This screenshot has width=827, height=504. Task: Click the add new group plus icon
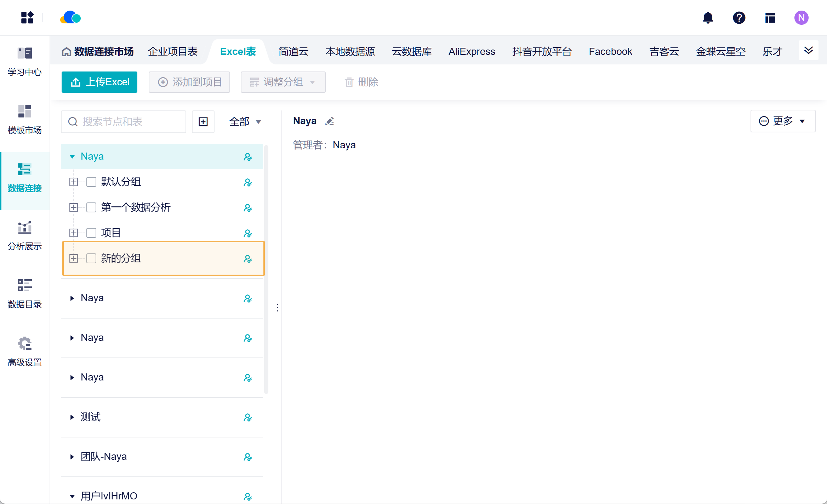[203, 122]
